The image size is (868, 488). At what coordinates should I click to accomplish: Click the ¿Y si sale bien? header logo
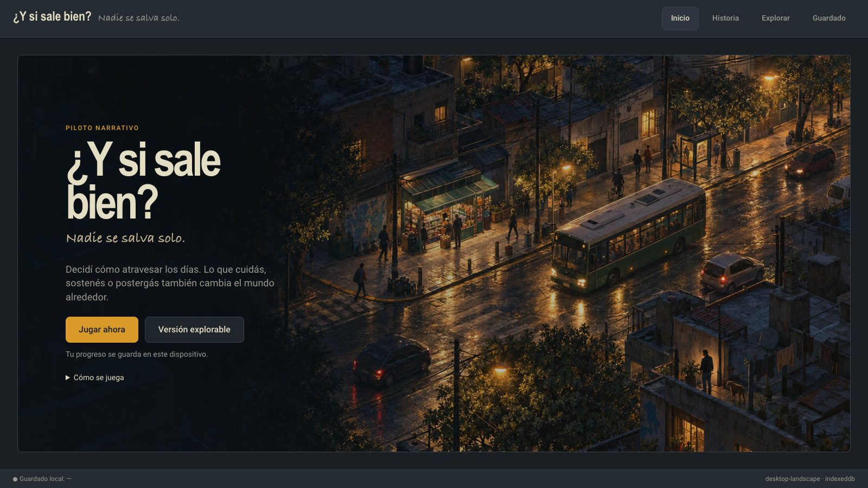click(x=52, y=17)
